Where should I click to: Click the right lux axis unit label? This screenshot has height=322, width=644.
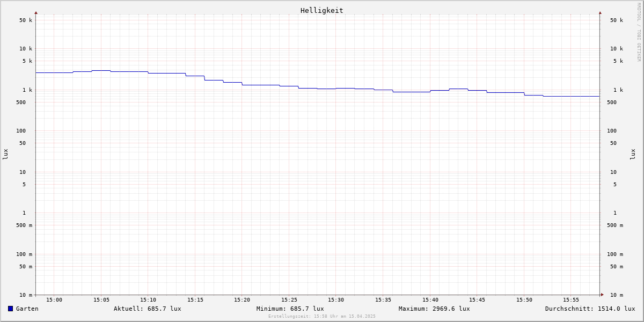633,154
